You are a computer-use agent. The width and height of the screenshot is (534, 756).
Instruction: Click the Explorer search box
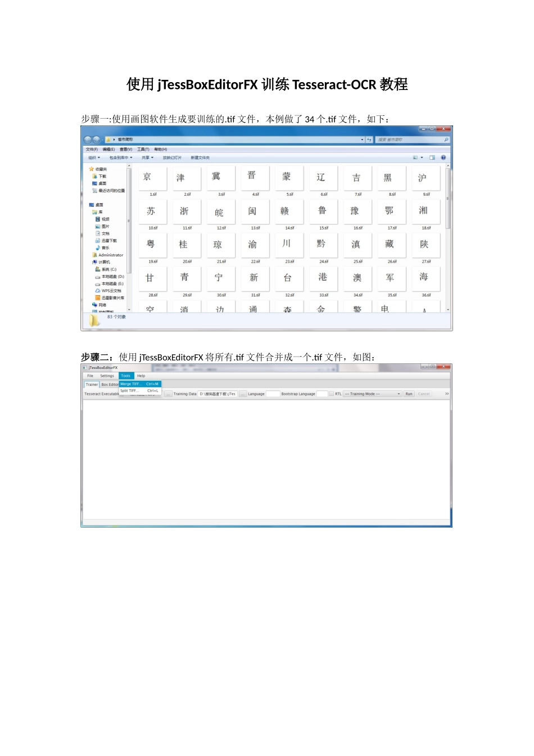(413, 139)
